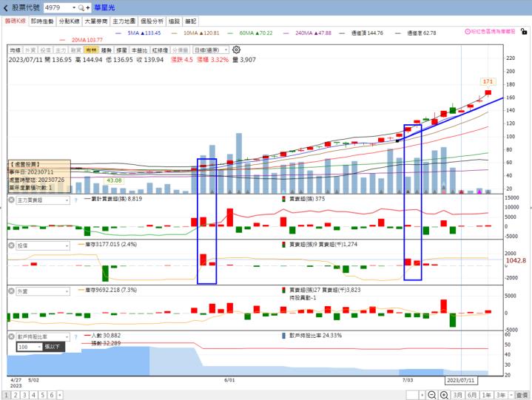Toggle the 本益比 overlay button

[139, 50]
